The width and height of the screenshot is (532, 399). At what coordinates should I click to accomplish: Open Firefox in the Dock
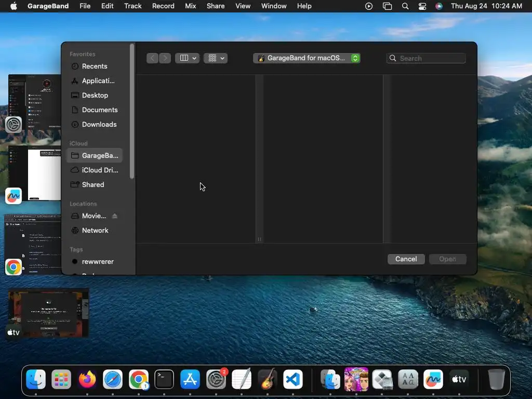[87, 379]
